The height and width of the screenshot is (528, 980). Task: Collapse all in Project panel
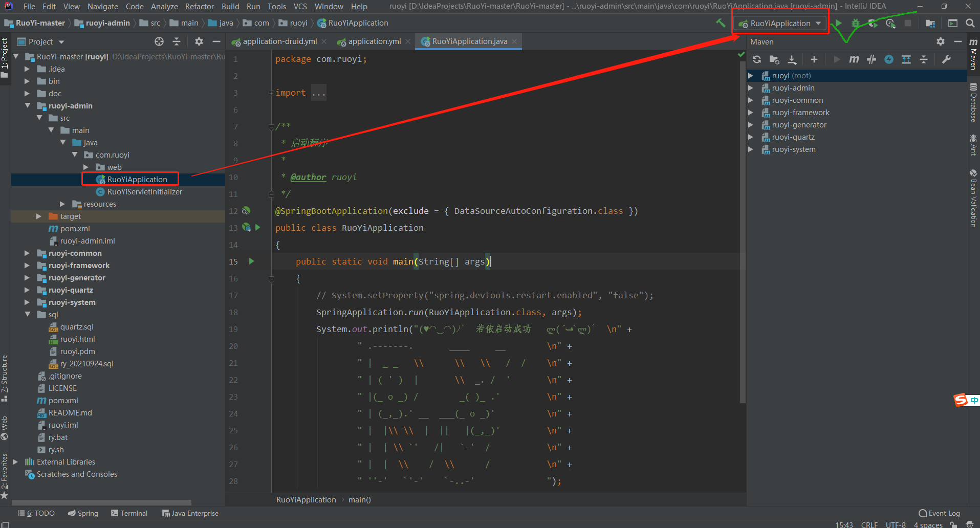pos(177,41)
